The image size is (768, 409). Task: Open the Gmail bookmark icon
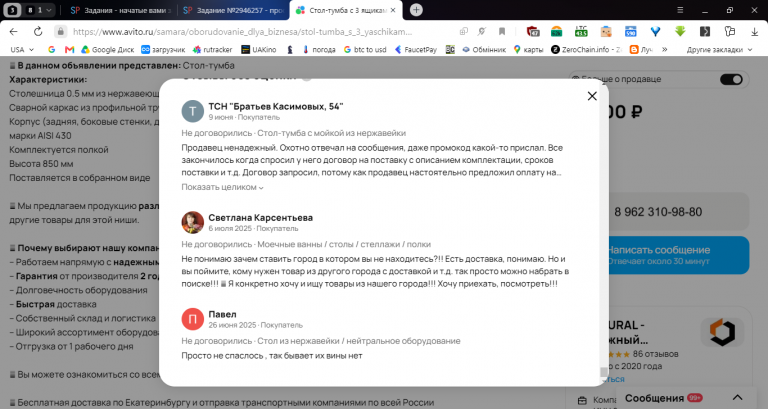pyautogui.click(x=70, y=49)
